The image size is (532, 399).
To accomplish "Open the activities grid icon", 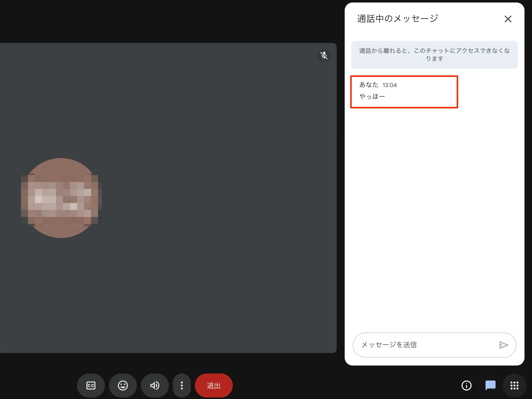I will (515, 386).
